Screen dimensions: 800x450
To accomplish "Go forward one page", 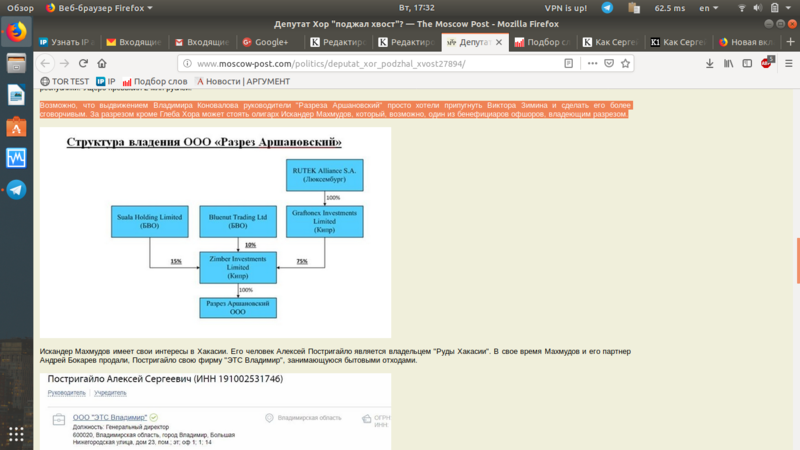I will (64, 63).
